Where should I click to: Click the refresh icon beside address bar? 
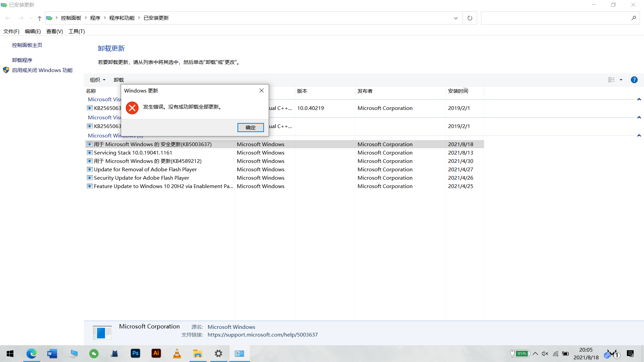470,18
